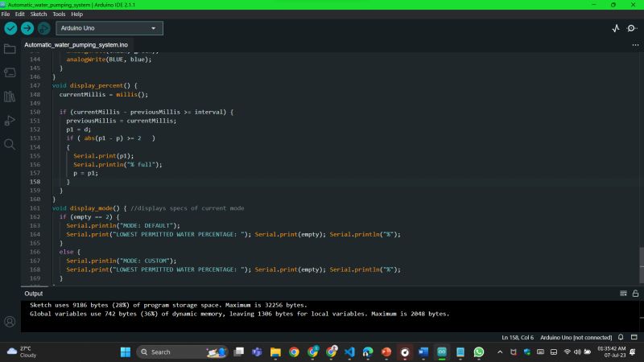Click the "Global variables use 742 bytes" output line
This screenshot has height=362, width=644.
point(239,314)
